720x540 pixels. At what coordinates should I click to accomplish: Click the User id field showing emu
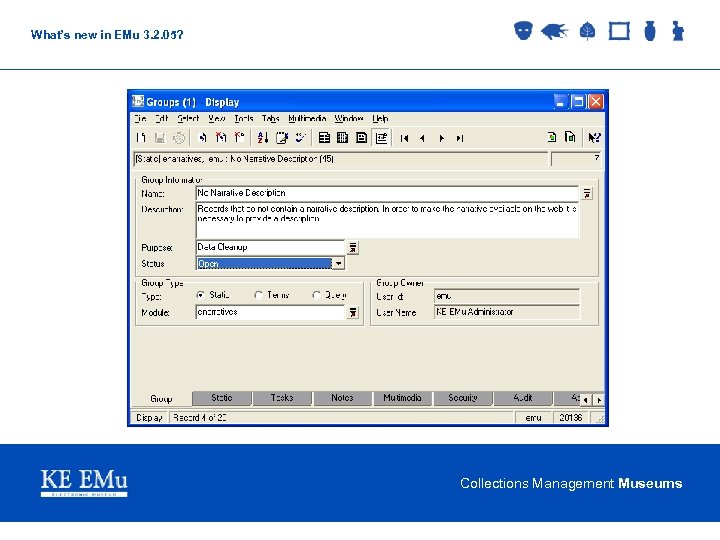click(x=506, y=296)
